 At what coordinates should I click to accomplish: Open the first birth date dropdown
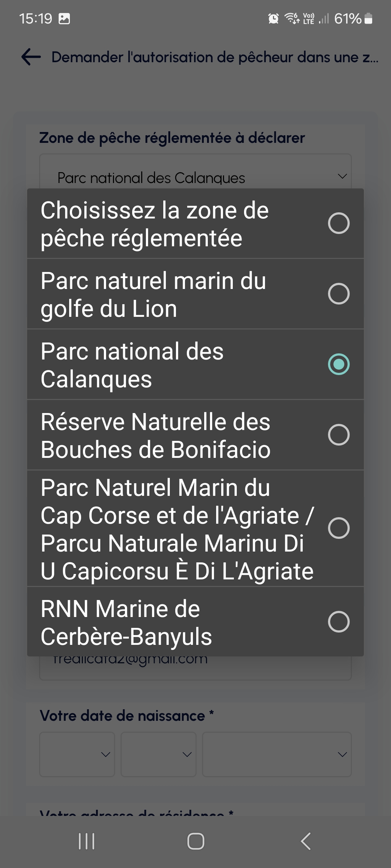point(77,754)
